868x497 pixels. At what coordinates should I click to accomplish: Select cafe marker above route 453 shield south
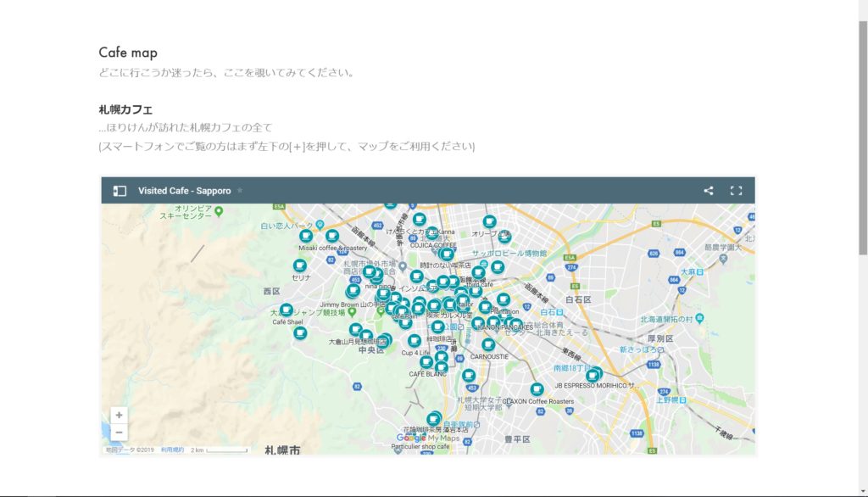pos(469,376)
